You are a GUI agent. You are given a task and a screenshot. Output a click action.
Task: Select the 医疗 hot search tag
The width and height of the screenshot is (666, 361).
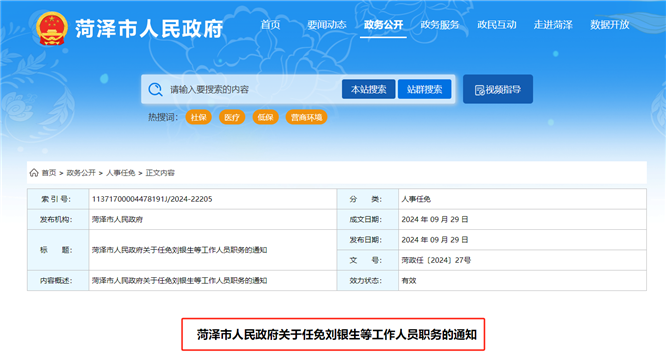coord(232,117)
